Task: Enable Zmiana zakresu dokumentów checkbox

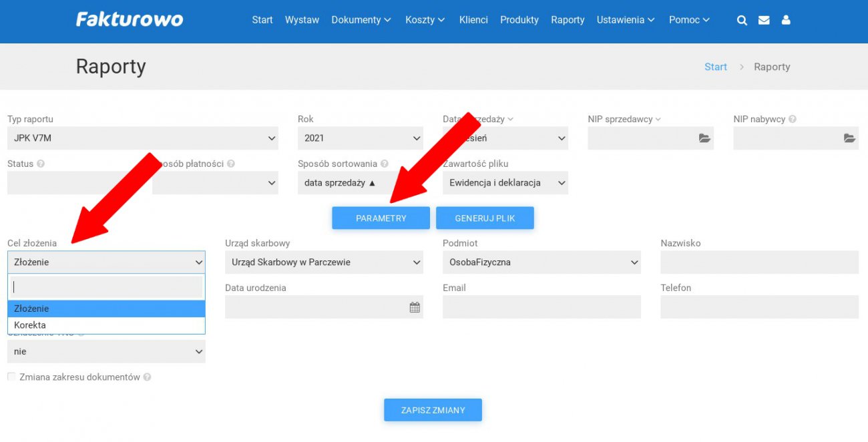Action: click(11, 377)
